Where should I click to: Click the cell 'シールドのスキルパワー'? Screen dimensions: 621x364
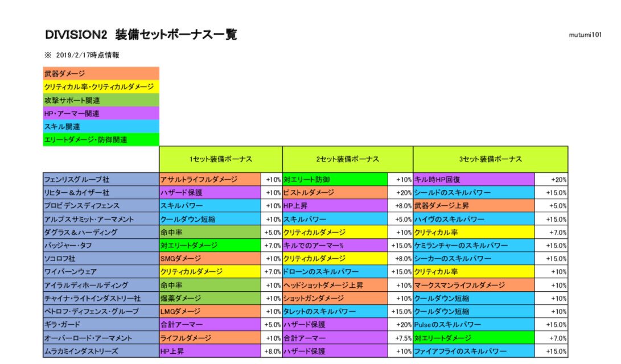[474, 193]
